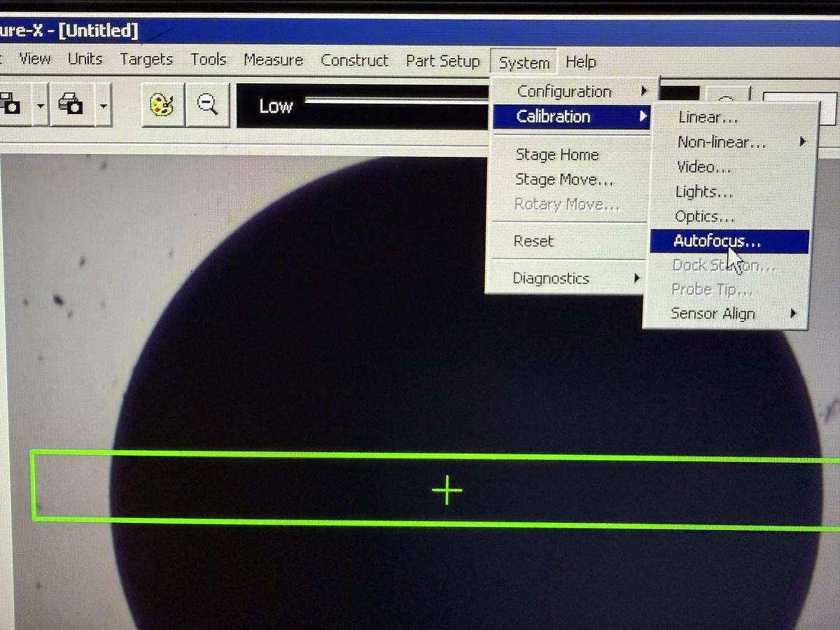The height and width of the screenshot is (630, 840).
Task: Open the Part Setup menu
Action: tap(443, 62)
